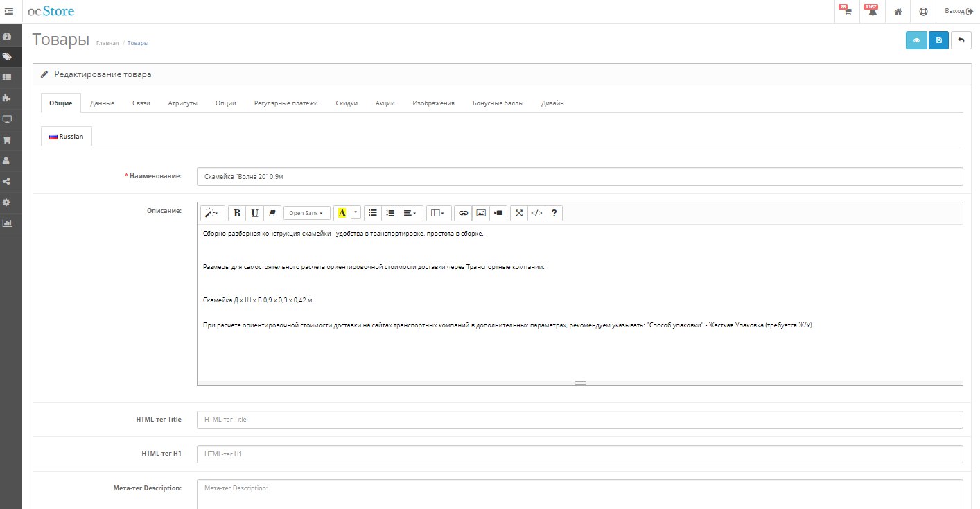The image size is (980, 509).
Task: Open the Reports chart icon in sidebar
Action: [x=8, y=223]
